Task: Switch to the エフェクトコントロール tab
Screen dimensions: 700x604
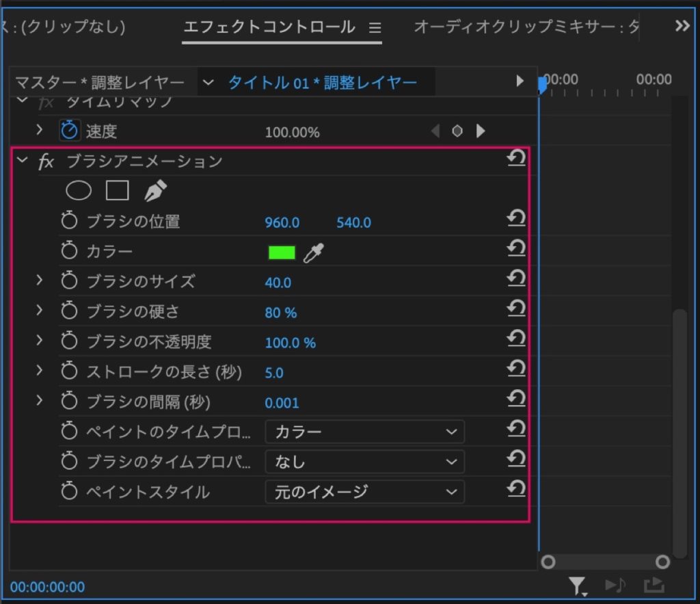Action: (269, 27)
